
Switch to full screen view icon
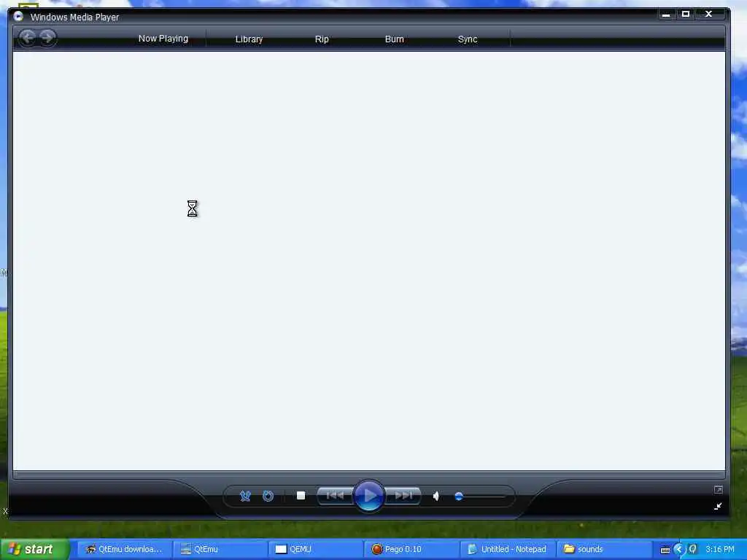pos(718,489)
